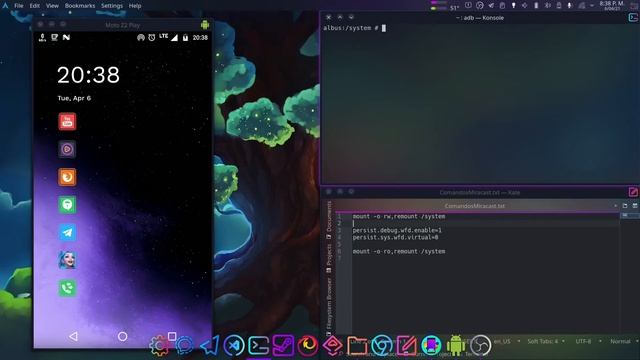The image size is (640, 360).
Task: Open File menu in top bar
Action: (19, 6)
